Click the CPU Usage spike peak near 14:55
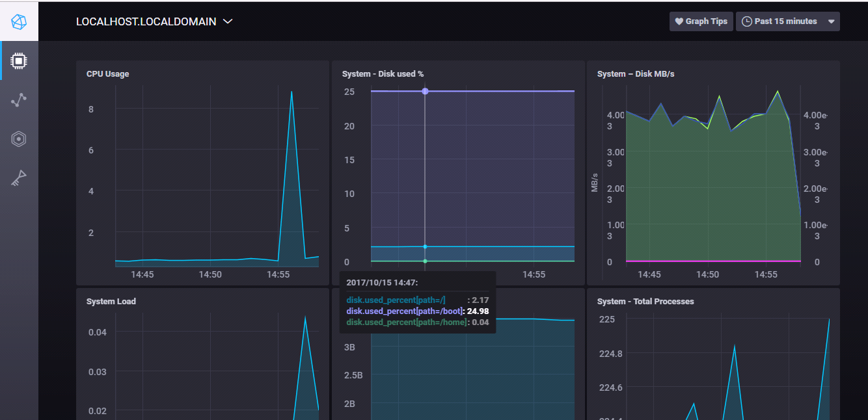 tap(292, 92)
